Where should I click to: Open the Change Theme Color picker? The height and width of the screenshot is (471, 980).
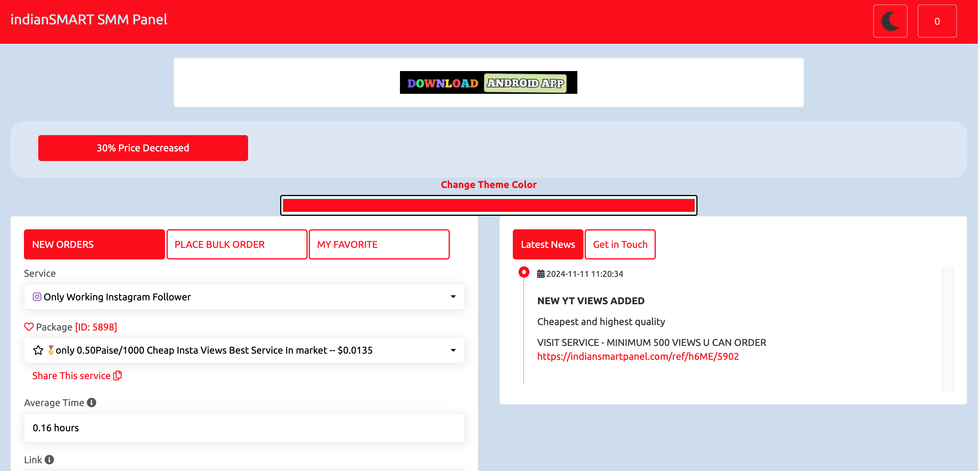tap(488, 205)
